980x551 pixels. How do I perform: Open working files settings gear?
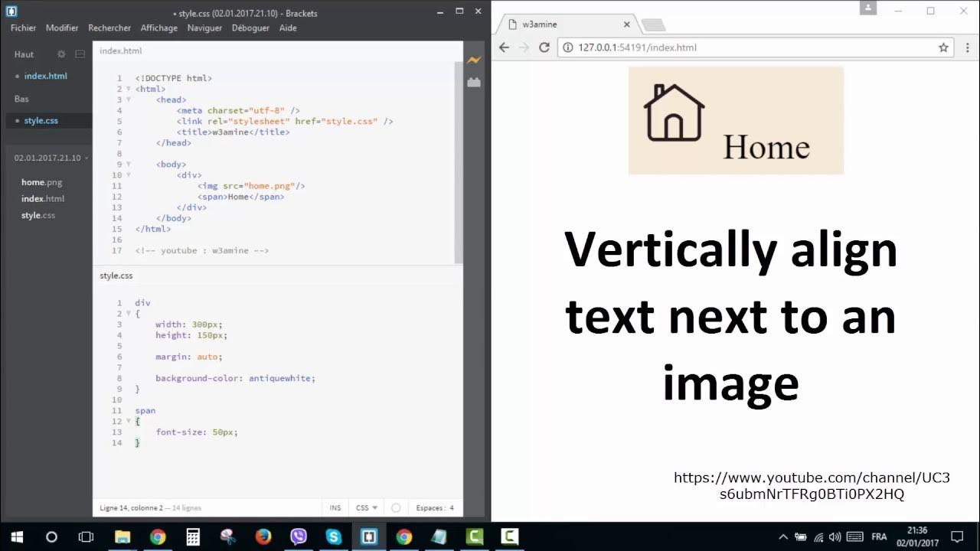(62, 54)
